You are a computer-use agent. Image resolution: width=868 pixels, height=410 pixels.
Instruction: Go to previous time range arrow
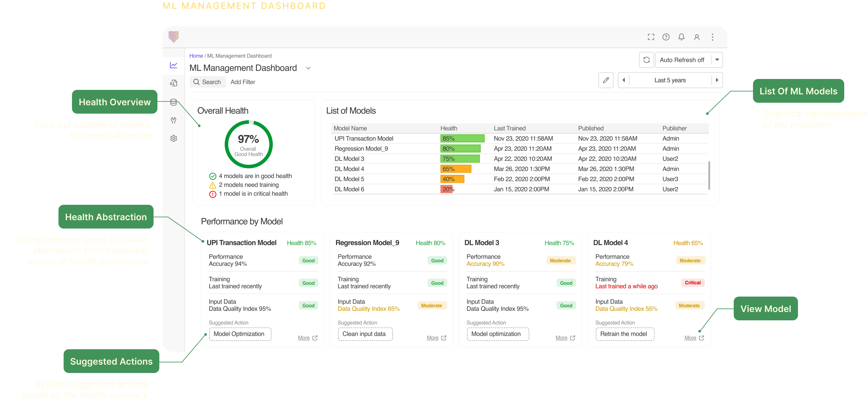(x=624, y=80)
